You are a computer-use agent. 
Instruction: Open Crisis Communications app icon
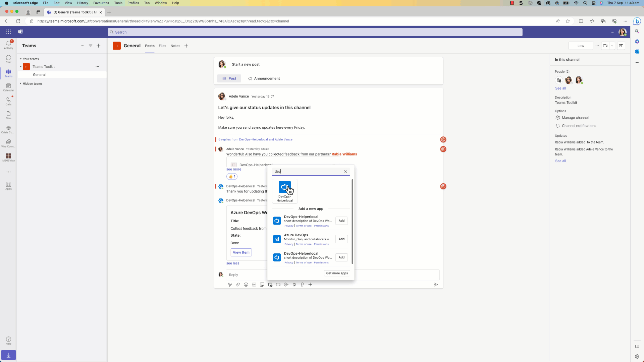pos(8,129)
